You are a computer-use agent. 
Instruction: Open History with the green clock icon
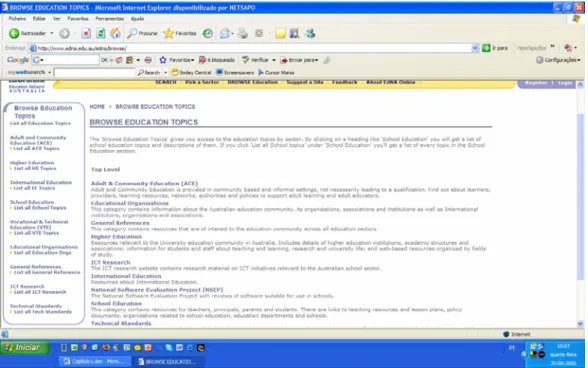[207, 33]
